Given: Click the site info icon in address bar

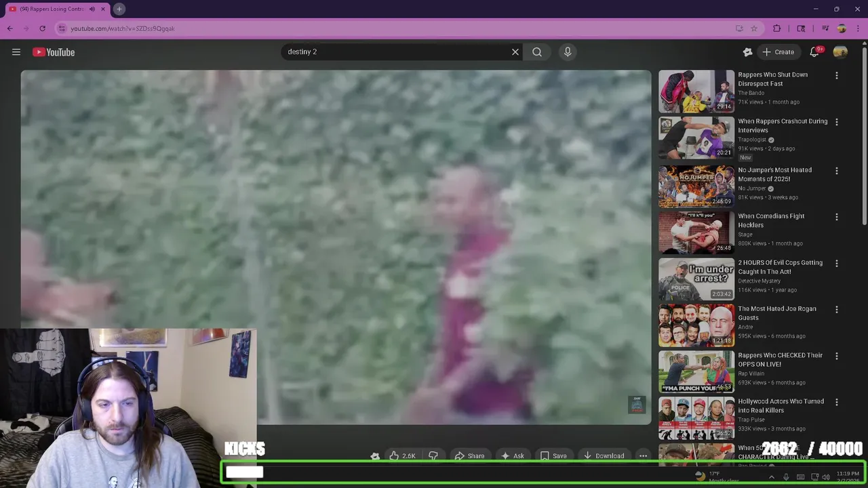Looking at the screenshot, I should pos(62,28).
